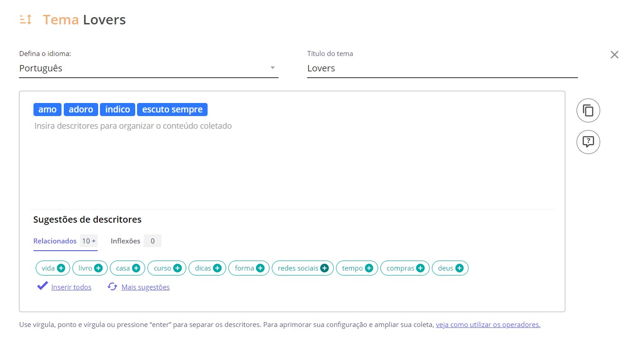Click the sort icon beside Tema Lovers

coord(26,20)
